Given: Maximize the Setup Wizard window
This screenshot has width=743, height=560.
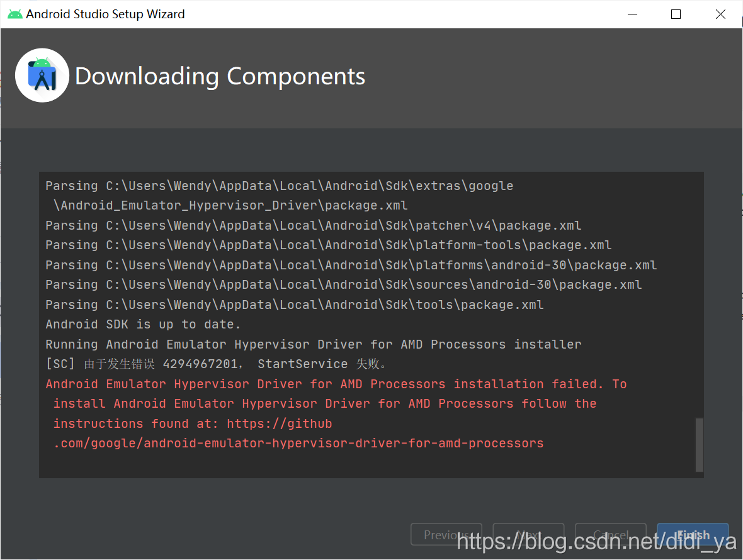Looking at the screenshot, I should (x=676, y=14).
